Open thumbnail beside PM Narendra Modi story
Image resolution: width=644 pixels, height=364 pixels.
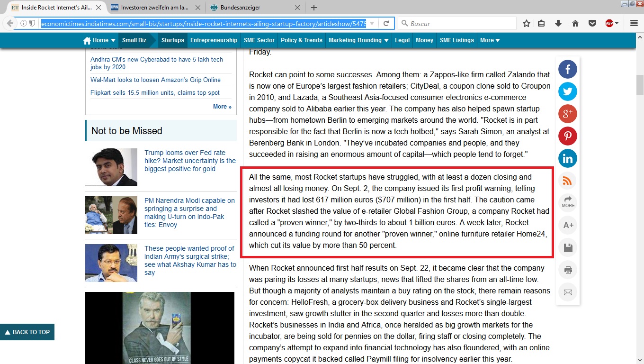coord(111,215)
